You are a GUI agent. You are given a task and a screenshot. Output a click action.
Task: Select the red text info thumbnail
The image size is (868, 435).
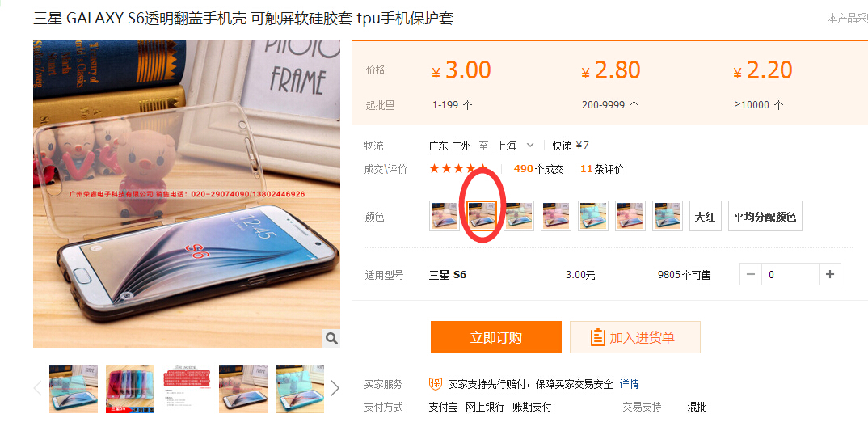click(187, 388)
